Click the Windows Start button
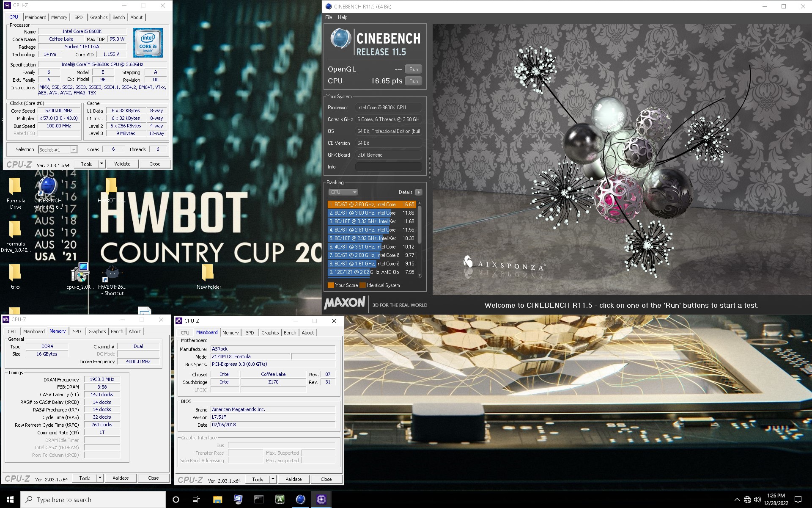This screenshot has height=508, width=812. pyautogui.click(x=10, y=500)
